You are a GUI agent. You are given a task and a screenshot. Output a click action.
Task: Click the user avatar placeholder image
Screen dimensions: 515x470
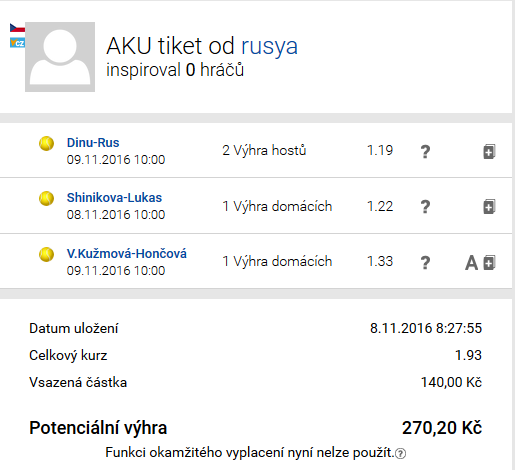pos(60,57)
